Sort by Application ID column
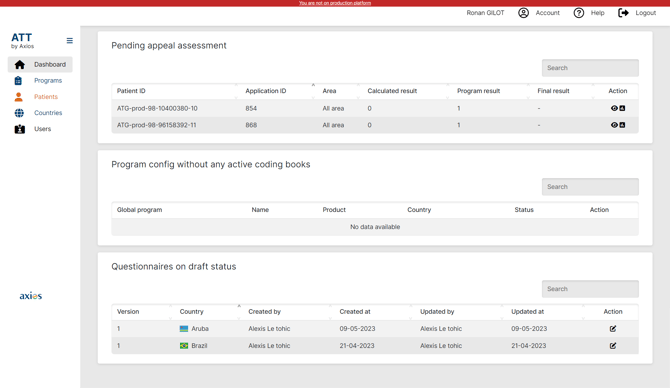Screen dimensions: 670x388 coord(265,91)
